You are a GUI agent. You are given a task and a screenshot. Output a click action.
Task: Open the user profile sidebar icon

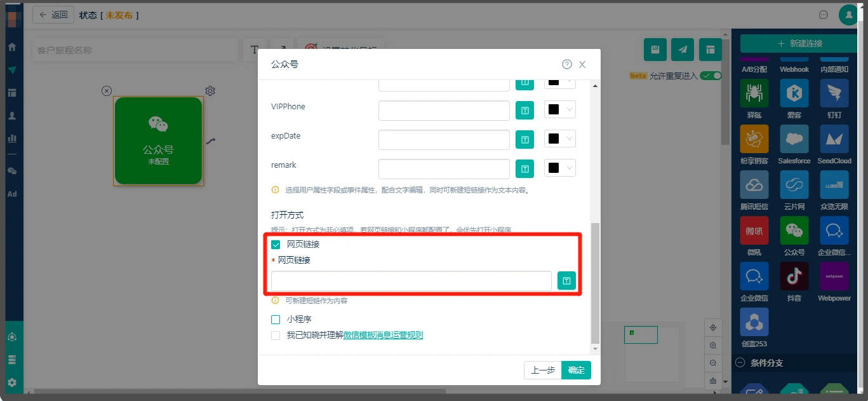11,116
